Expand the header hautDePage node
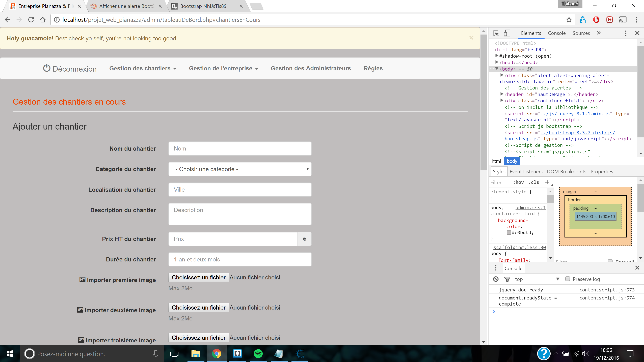 coord(502,94)
